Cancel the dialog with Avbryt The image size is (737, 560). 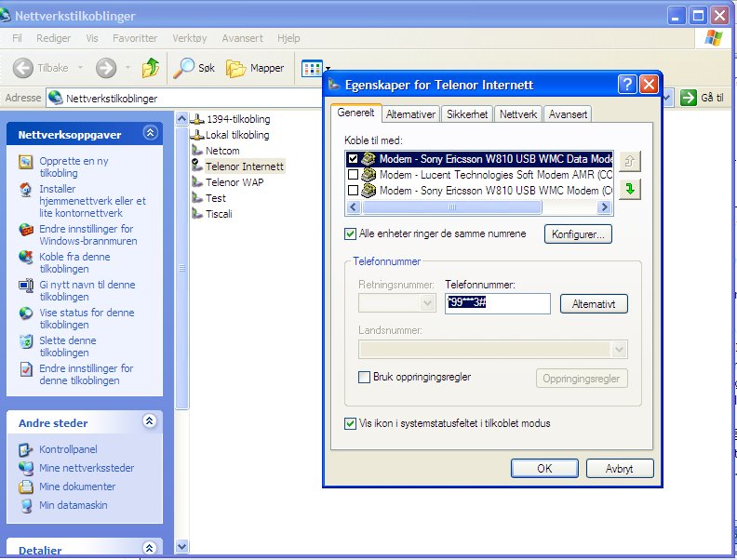pyautogui.click(x=620, y=469)
